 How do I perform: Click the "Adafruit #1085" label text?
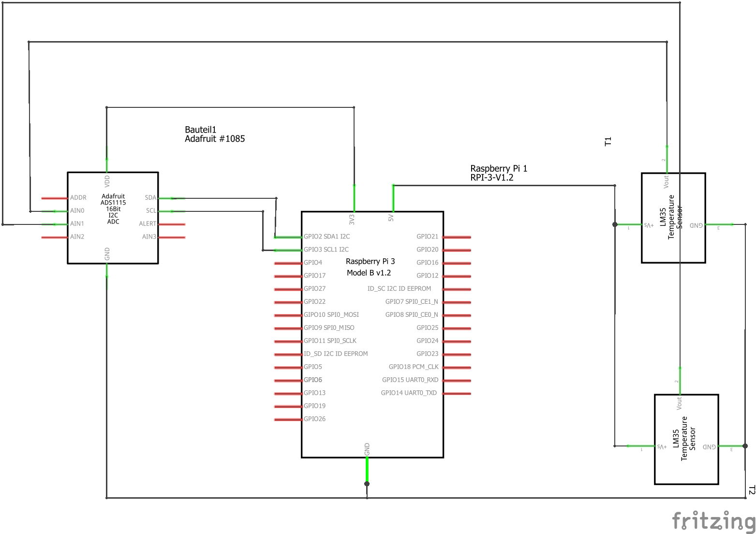pyautogui.click(x=215, y=139)
